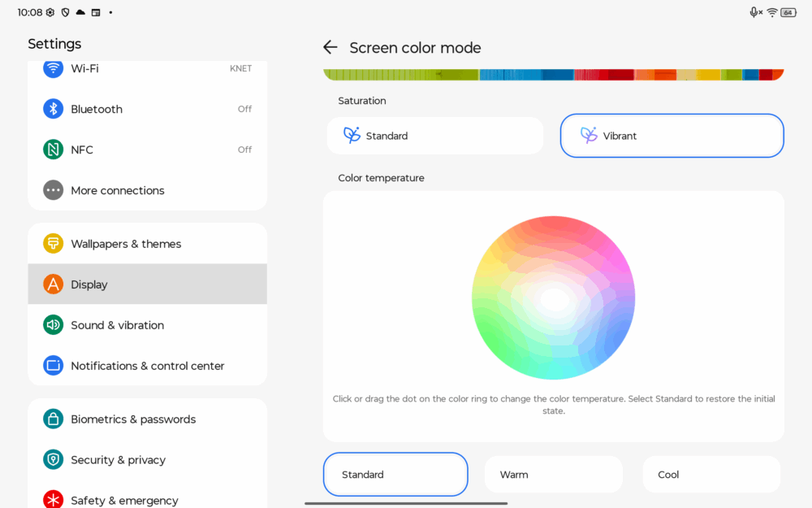Choose Cool color temperature

pyautogui.click(x=711, y=475)
